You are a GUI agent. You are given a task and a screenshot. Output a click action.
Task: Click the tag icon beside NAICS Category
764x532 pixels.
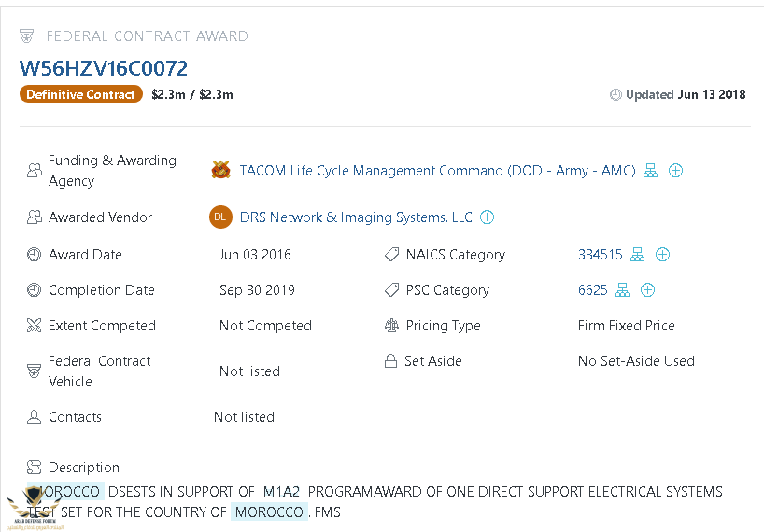click(x=391, y=254)
